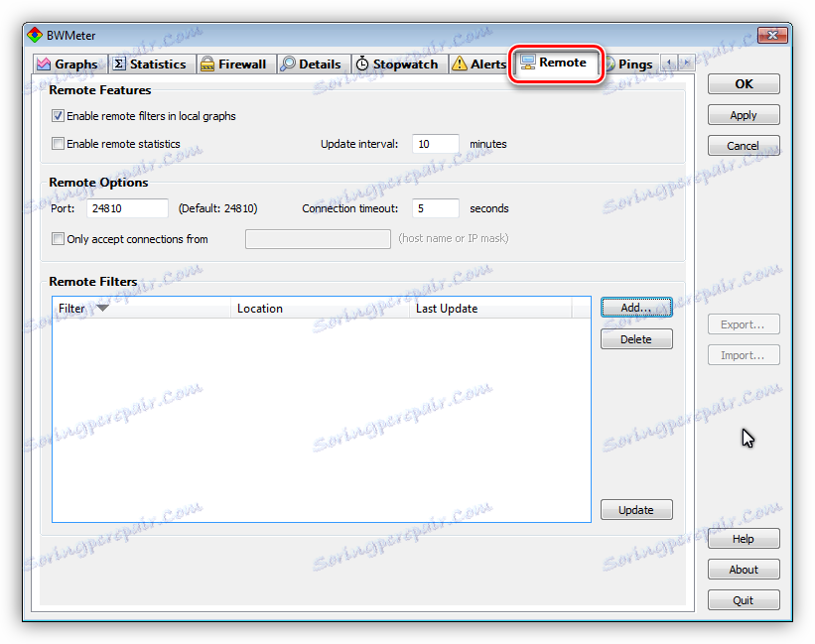
Task: Click the Remote Features heading
Action: coord(100,90)
